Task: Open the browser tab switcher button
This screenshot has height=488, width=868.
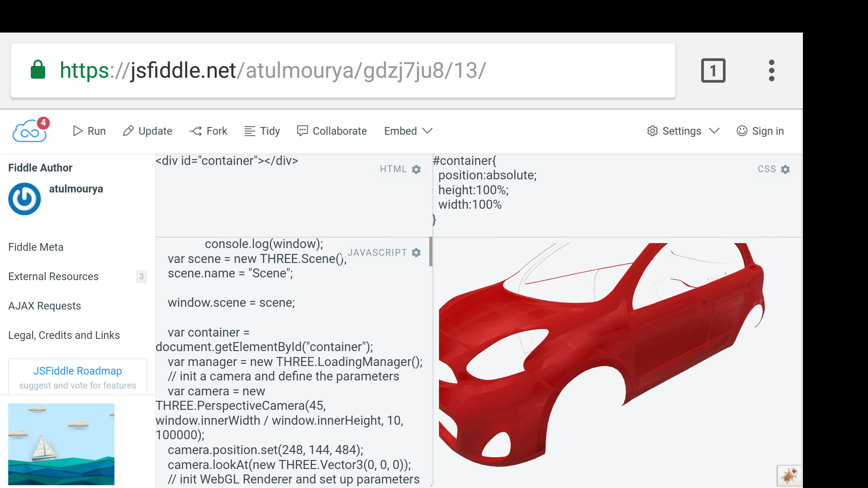Action: [713, 70]
